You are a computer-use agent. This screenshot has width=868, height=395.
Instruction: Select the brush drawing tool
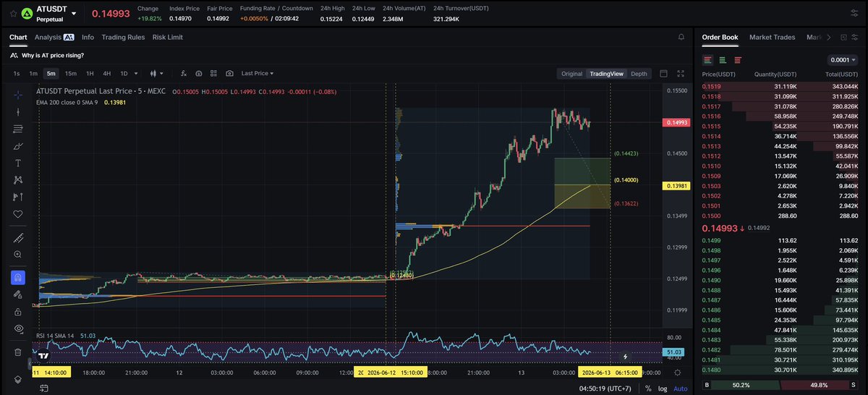18,146
